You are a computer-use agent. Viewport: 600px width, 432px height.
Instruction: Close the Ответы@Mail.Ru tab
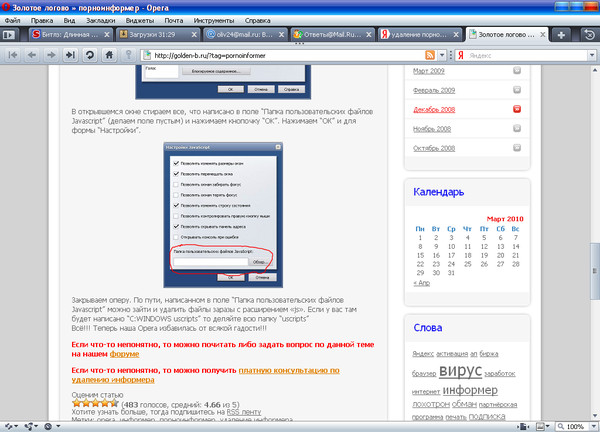368,35
